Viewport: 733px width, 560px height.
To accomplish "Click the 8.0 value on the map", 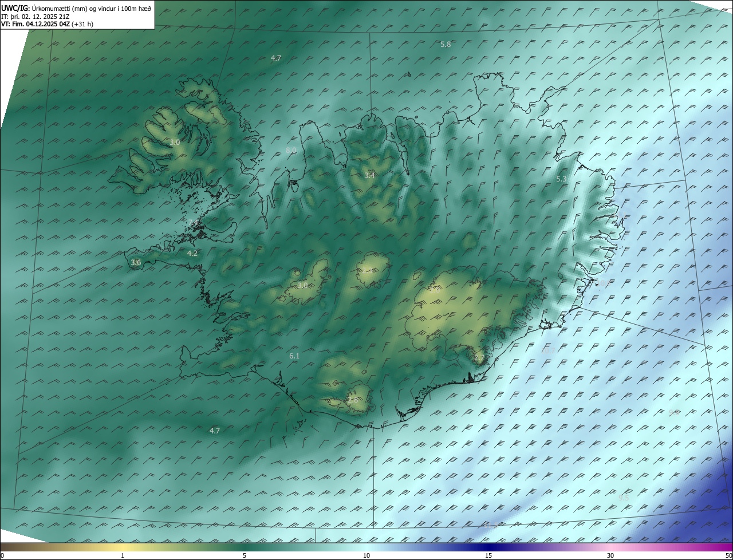I will pyautogui.click(x=291, y=151).
